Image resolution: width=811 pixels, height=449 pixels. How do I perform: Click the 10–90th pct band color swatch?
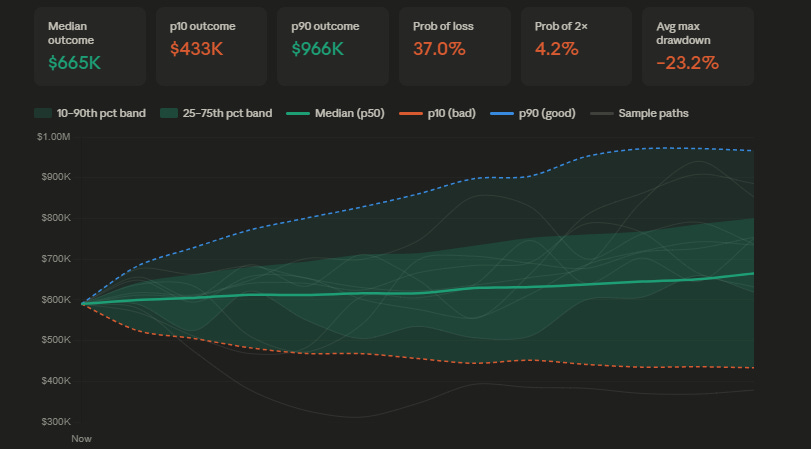coord(43,113)
